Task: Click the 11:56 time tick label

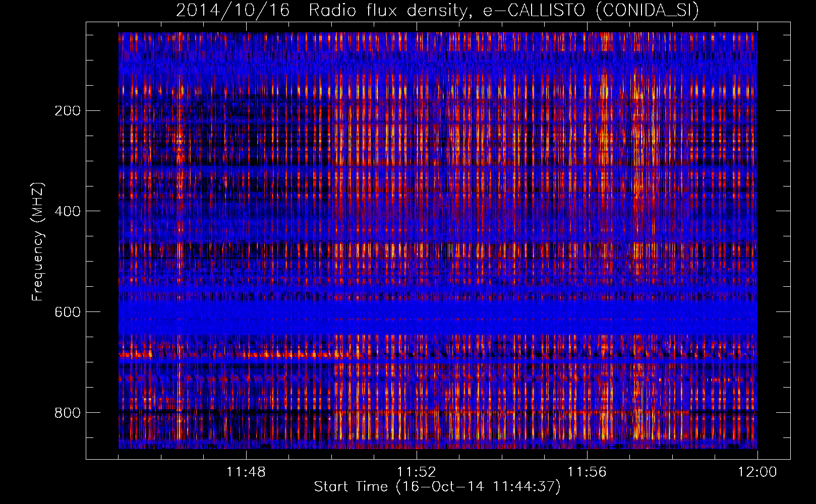Action: 587,472
